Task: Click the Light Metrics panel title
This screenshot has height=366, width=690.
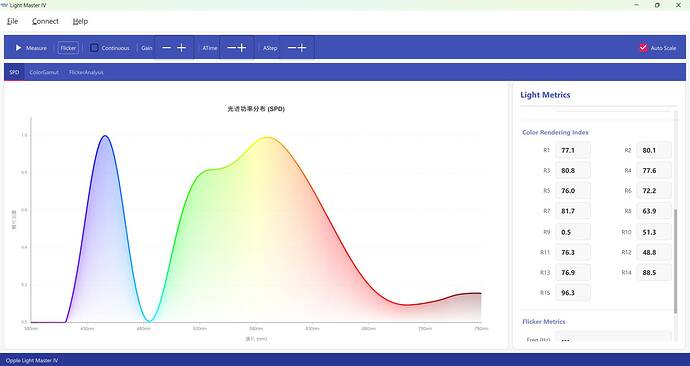Action: pos(545,95)
